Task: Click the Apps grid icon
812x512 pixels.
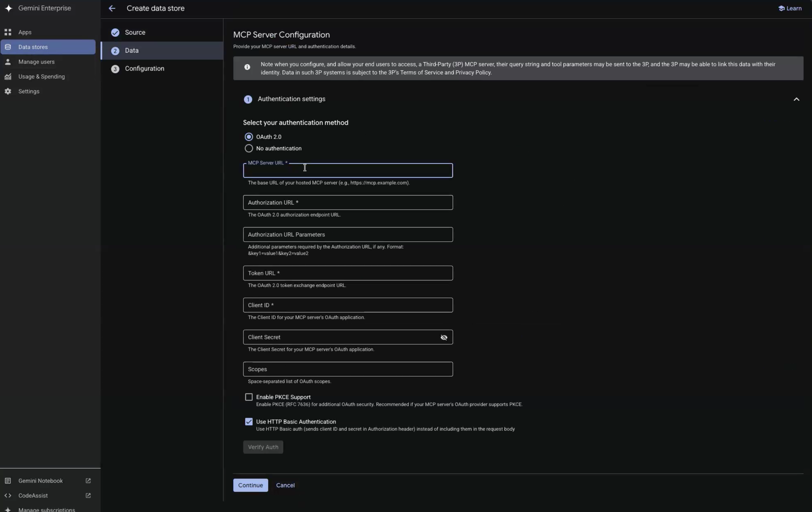Action: click(8, 32)
